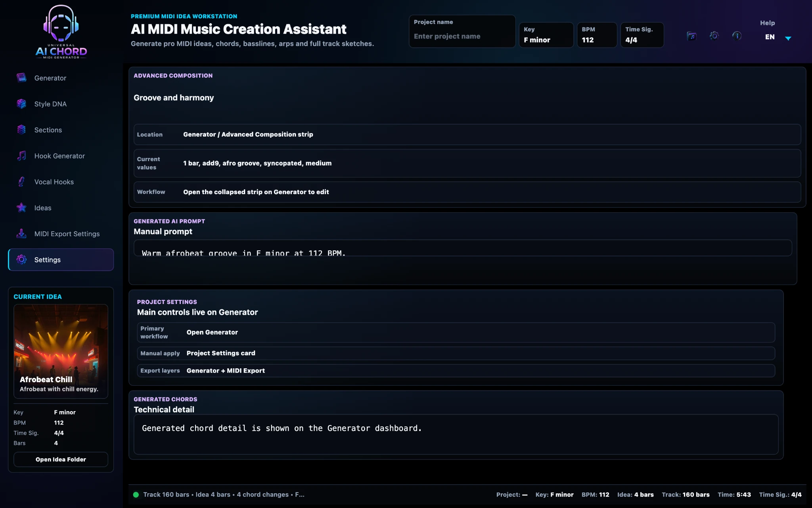Screen dimensions: 812x508
Task: Click the Hook Generator music note icon
Action: pyautogui.click(x=21, y=156)
